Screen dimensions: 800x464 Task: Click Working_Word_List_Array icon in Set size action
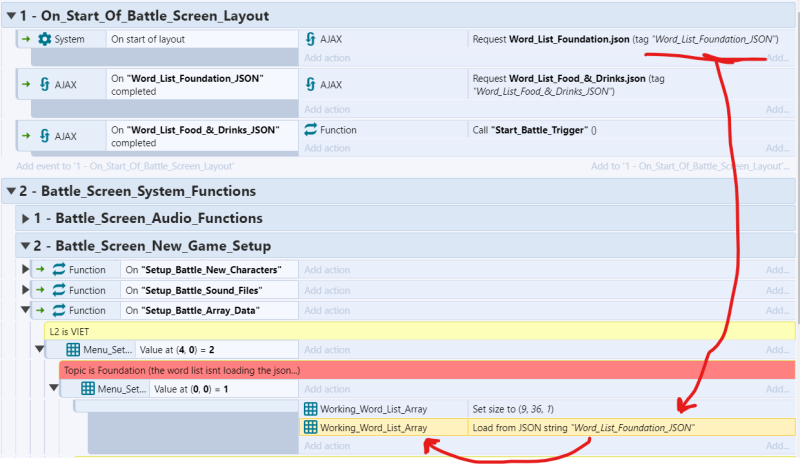click(311, 409)
